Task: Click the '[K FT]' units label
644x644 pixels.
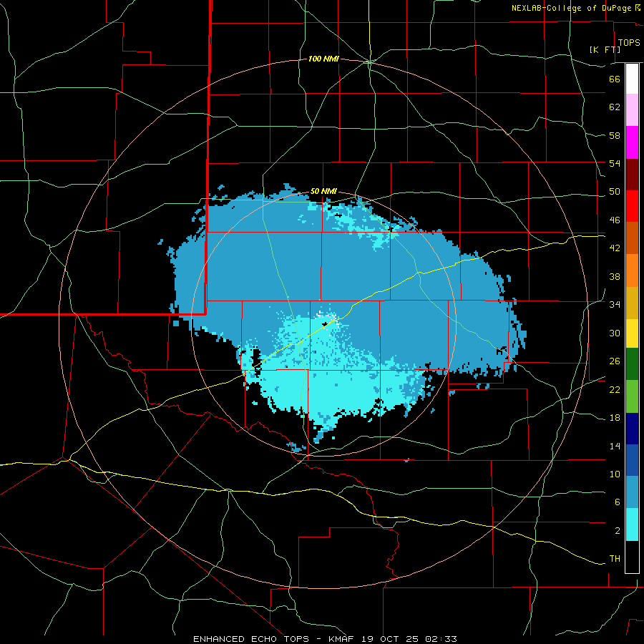Action: point(605,49)
